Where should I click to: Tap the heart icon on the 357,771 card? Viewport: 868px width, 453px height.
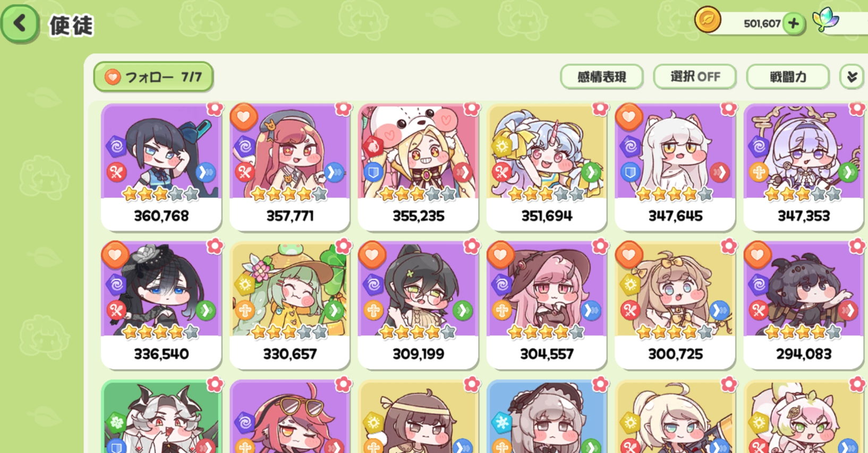pyautogui.click(x=244, y=116)
